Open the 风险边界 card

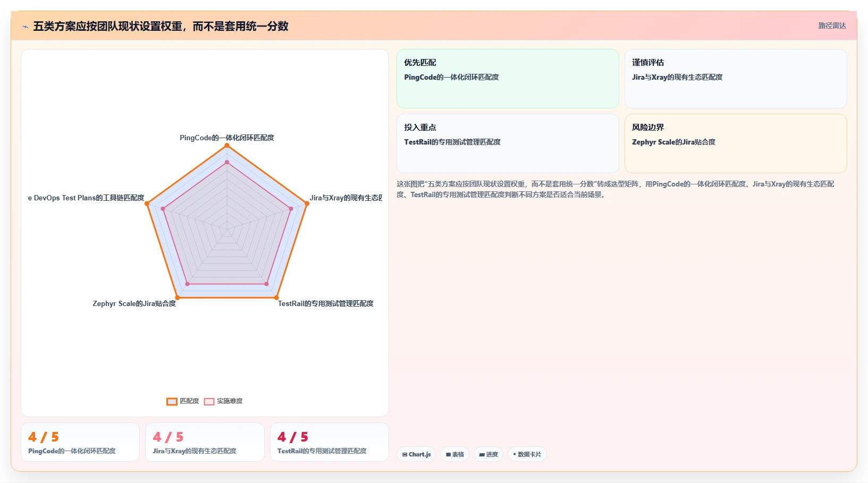[736, 143]
